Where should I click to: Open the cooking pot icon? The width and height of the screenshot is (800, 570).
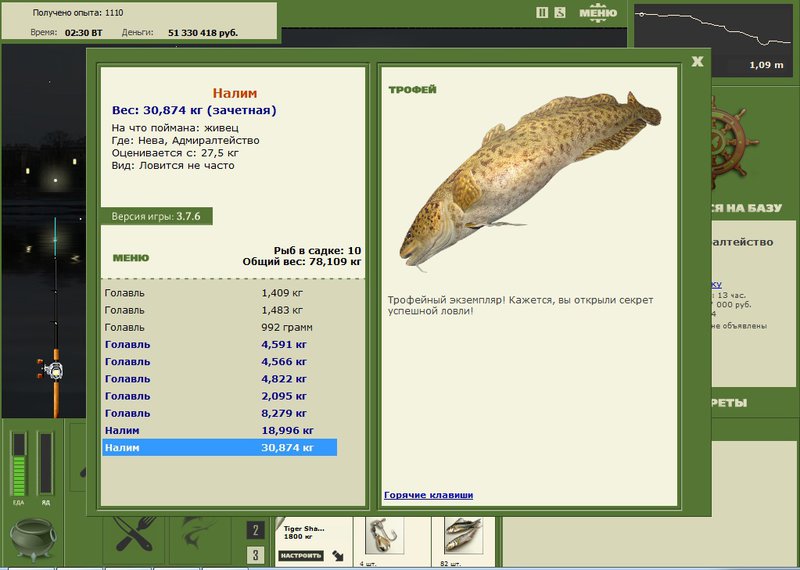(34, 539)
